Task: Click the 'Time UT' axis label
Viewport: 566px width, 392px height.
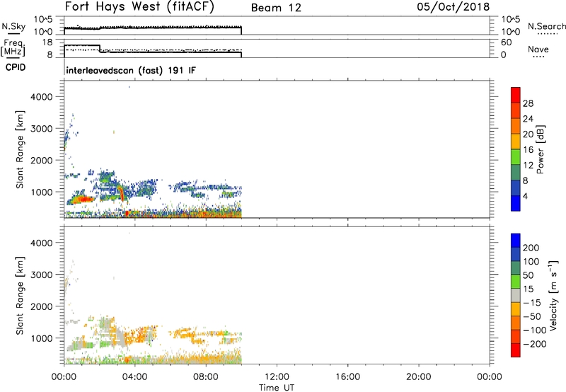Action: [x=277, y=388]
